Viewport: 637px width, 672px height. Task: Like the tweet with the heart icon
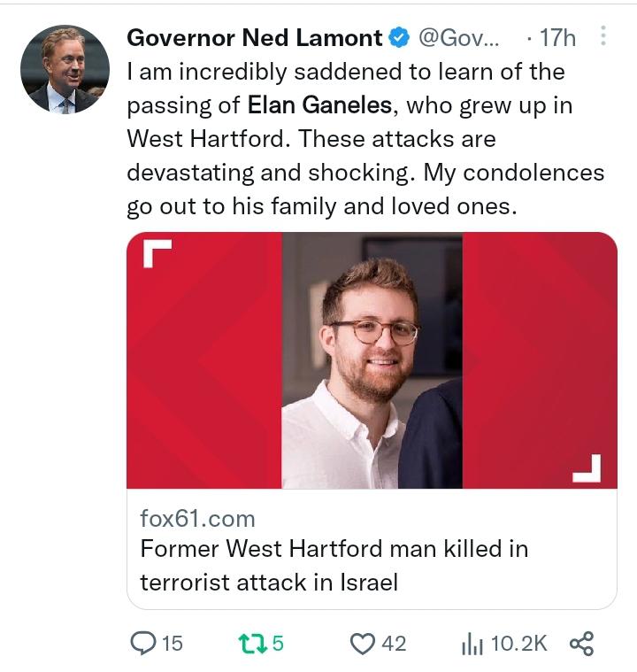pos(363,643)
